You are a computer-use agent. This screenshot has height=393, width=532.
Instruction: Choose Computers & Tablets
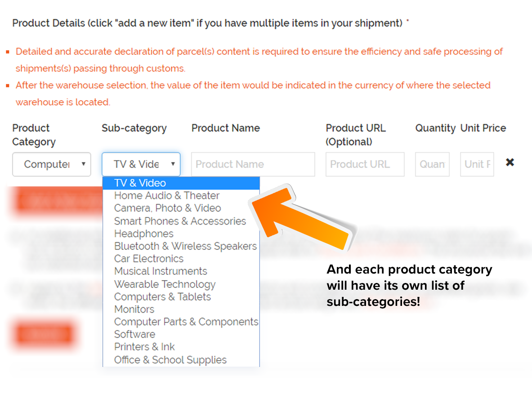tap(181, 296)
